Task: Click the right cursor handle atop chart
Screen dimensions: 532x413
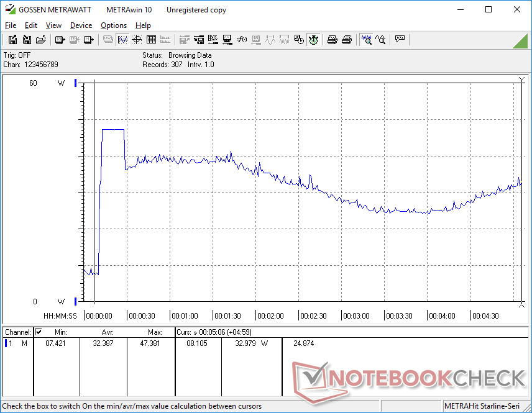Action: click(x=522, y=79)
